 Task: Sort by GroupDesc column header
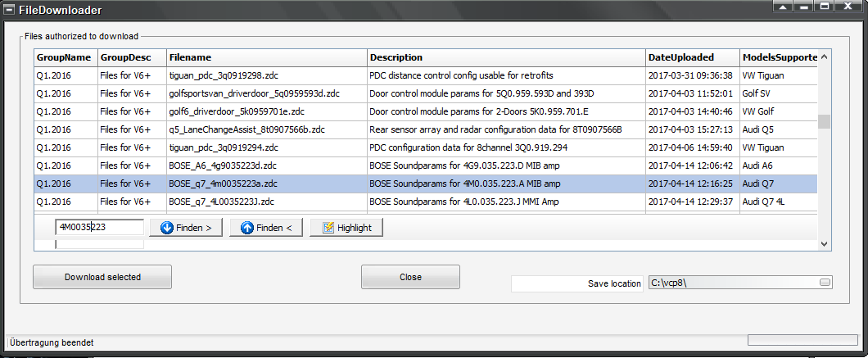[x=133, y=57]
